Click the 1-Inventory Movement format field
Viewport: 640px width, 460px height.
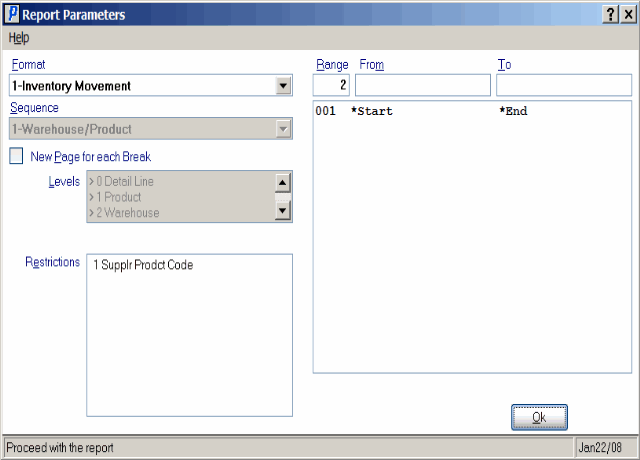[x=151, y=86]
